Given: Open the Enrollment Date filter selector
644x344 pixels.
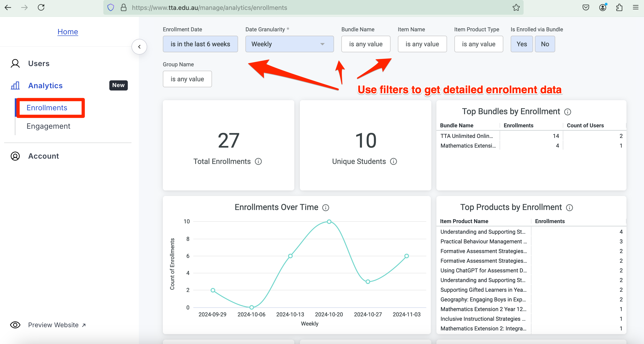Looking at the screenshot, I should tap(200, 44).
